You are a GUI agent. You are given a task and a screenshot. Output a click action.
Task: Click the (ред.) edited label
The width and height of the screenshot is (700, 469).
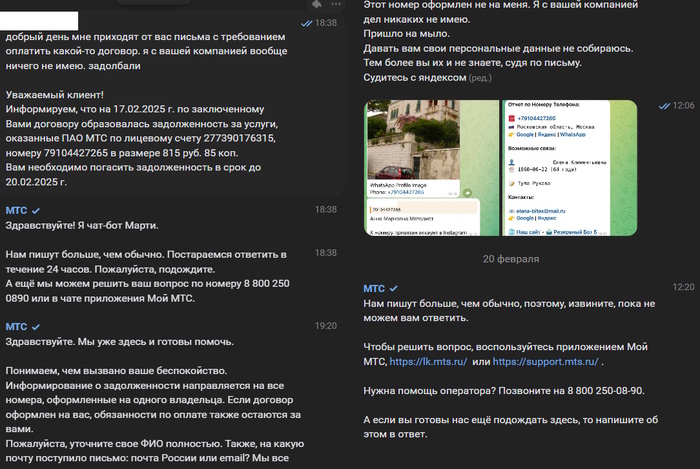click(481, 77)
